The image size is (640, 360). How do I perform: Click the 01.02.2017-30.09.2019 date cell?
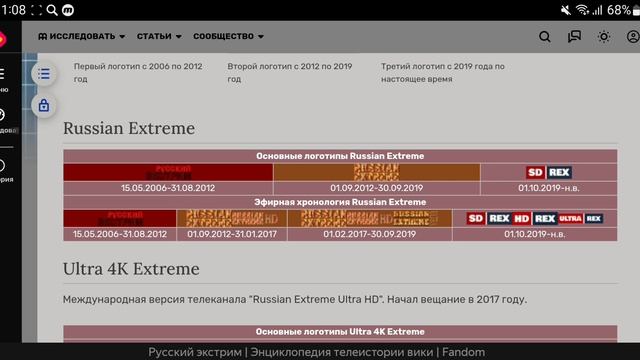tap(370, 234)
